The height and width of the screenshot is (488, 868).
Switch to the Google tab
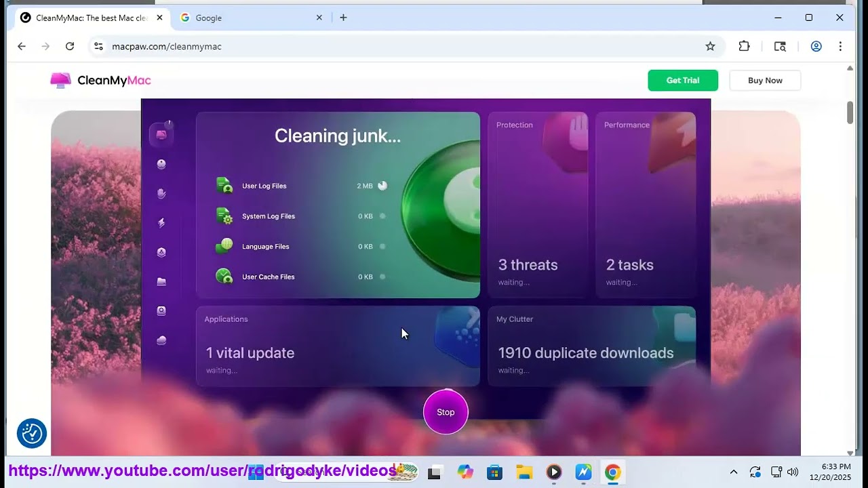point(252,18)
